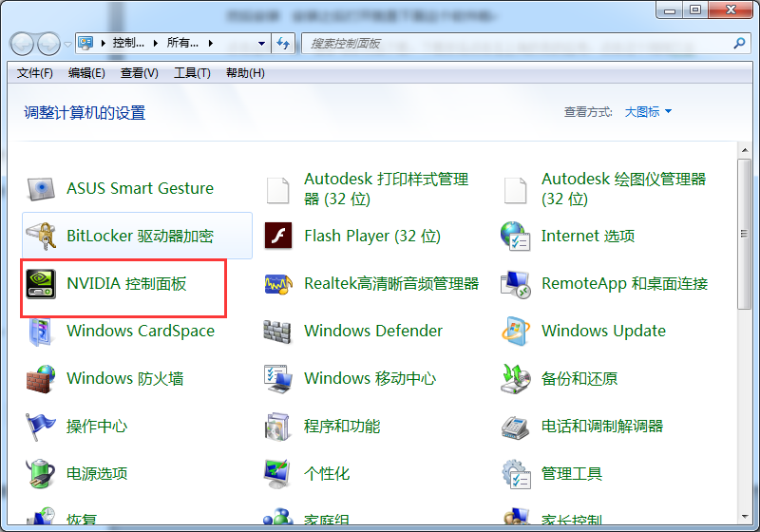Image resolution: width=760 pixels, height=532 pixels.
Task: Open the 文件(F) menu
Action: [x=34, y=73]
